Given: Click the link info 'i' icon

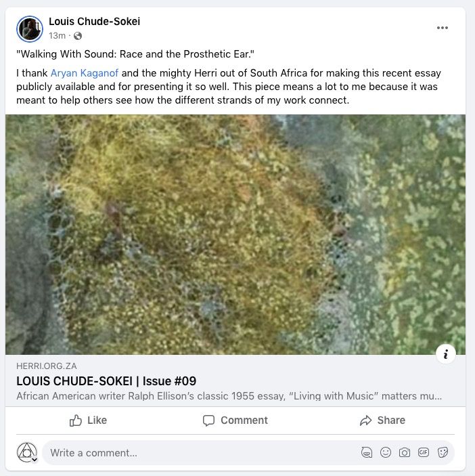Looking at the screenshot, I should click(x=446, y=353).
